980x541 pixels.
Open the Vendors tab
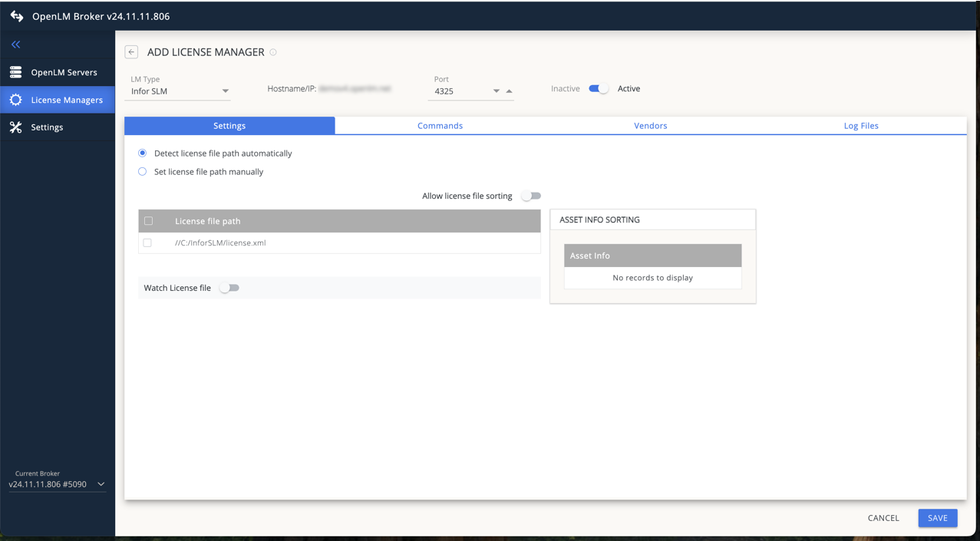[x=650, y=125]
